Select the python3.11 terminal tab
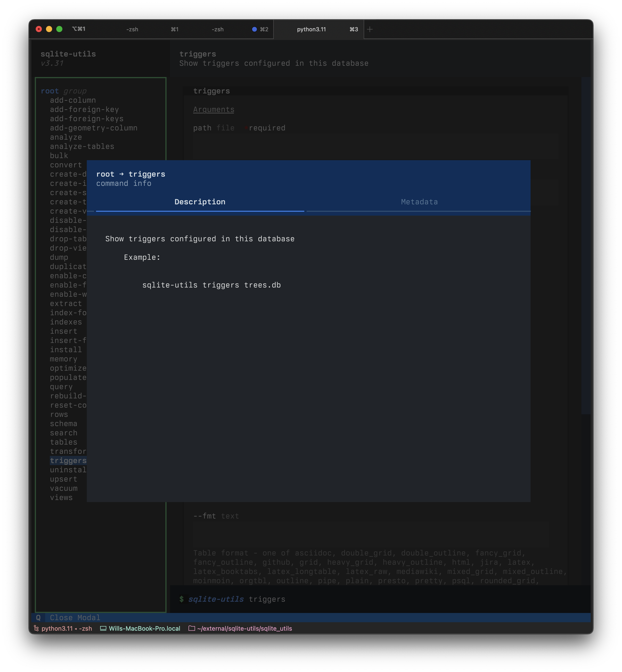Screen dimensions: 622x672 click(x=311, y=29)
